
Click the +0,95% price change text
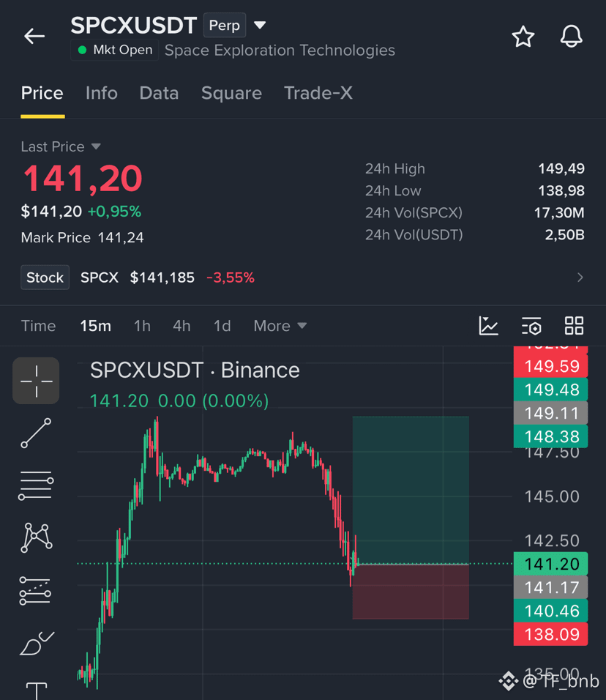pos(115,212)
